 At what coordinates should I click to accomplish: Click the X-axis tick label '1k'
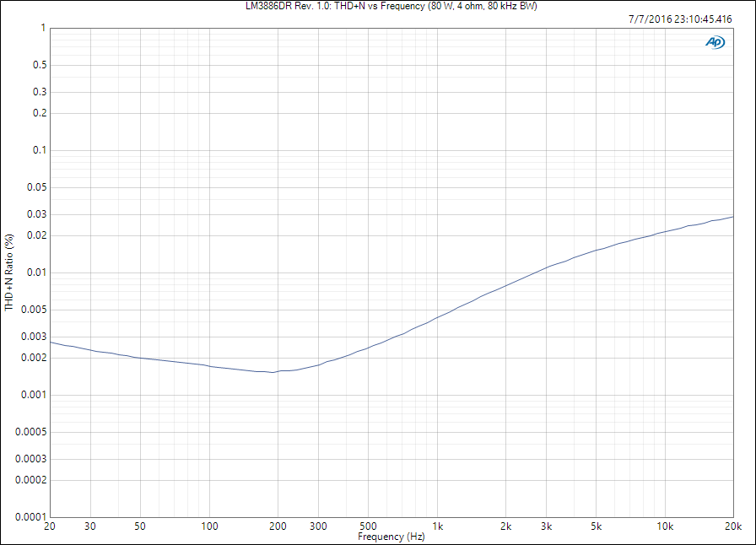437,526
